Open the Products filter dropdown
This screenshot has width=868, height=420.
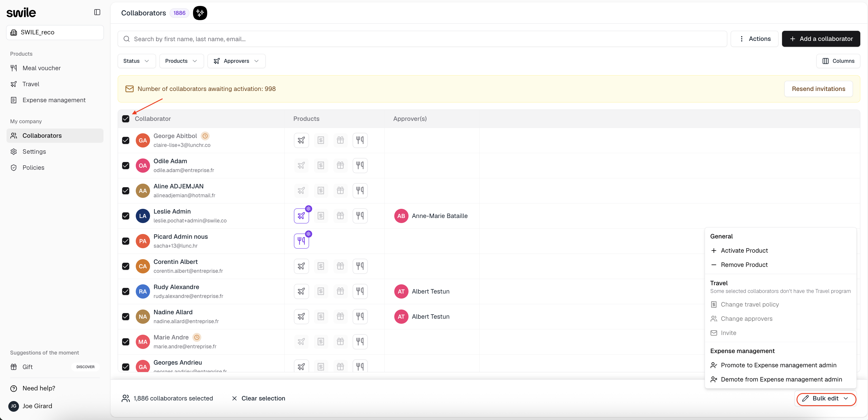(181, 61)
